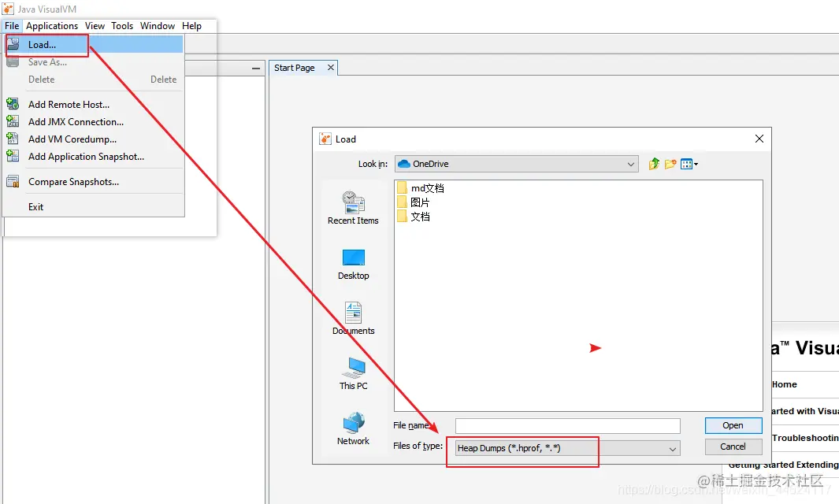
Task: Close the Load dialog
Action: click(759, 139)
